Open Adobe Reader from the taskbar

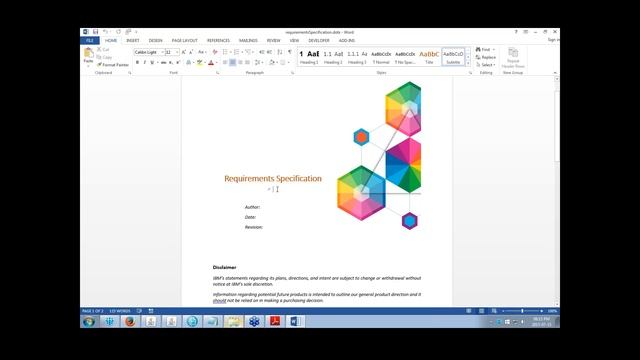(x=275, y=322)
